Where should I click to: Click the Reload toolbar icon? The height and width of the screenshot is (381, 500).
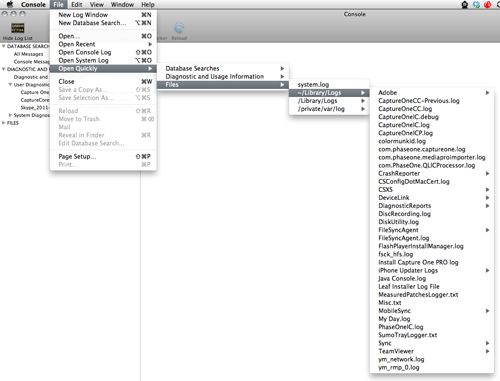click(x=179, y=28)
